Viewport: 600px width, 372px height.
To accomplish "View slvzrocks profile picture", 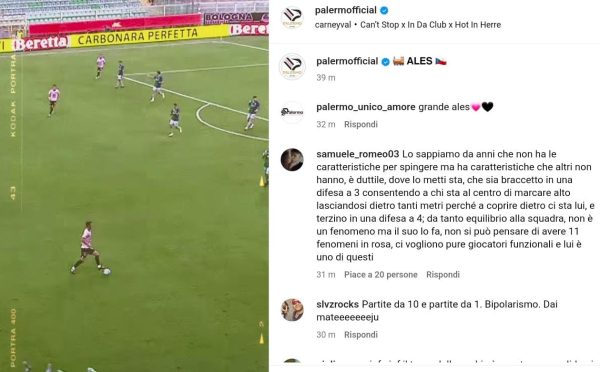I will click(x=292, y=310).
